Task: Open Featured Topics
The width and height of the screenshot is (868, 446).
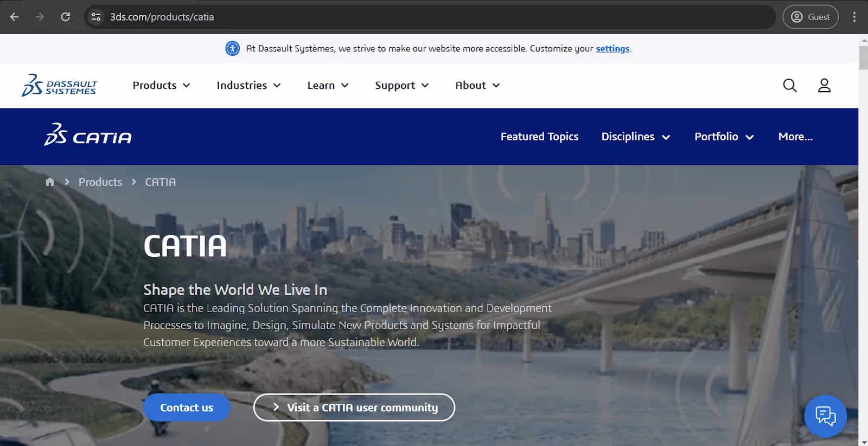Action: click(539, 137)
